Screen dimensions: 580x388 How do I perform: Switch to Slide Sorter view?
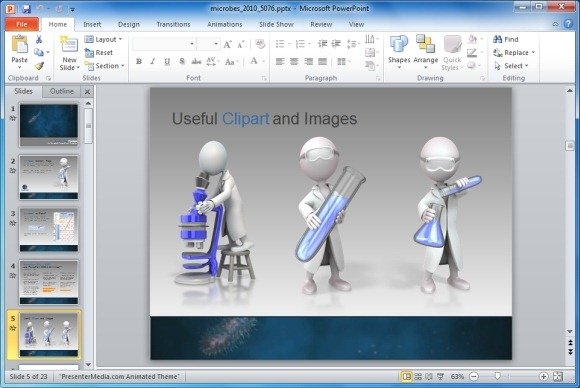pos(418,377)
